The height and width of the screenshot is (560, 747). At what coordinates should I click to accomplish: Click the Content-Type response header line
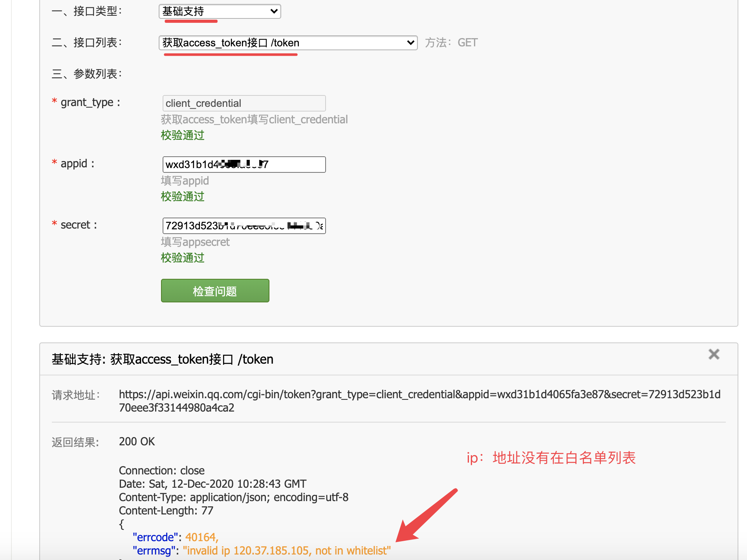click(233, 497)
